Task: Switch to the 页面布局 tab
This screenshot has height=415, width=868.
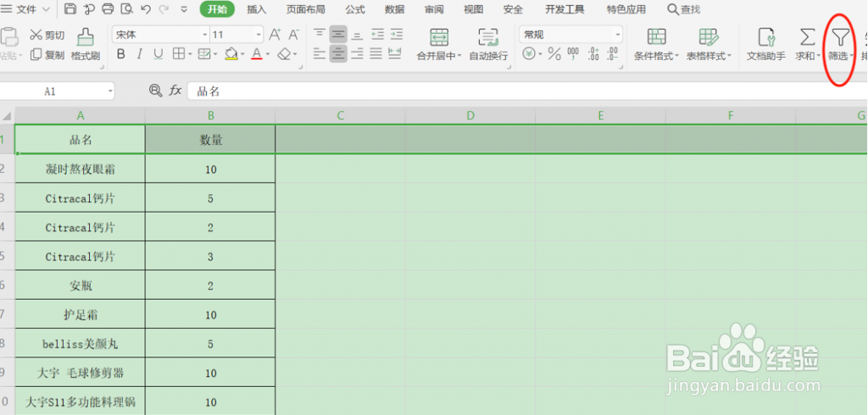Action: tap(305, 9)
